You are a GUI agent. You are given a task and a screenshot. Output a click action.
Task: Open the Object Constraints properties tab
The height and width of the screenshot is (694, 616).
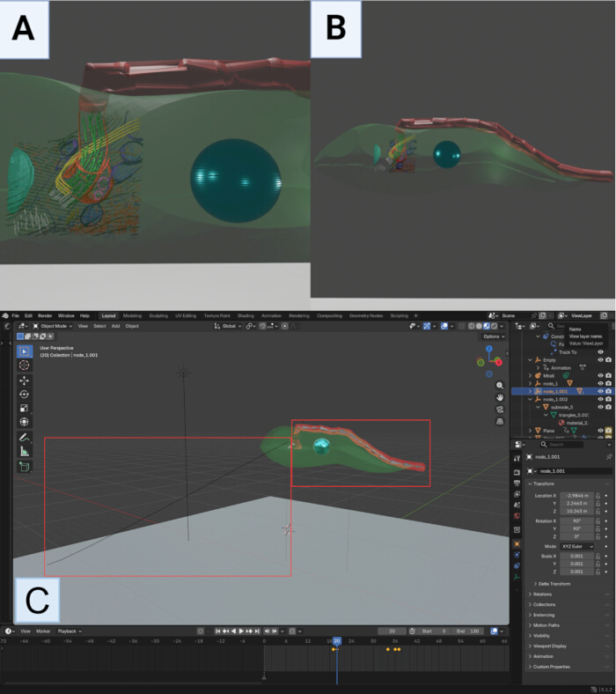click(517, 565)
